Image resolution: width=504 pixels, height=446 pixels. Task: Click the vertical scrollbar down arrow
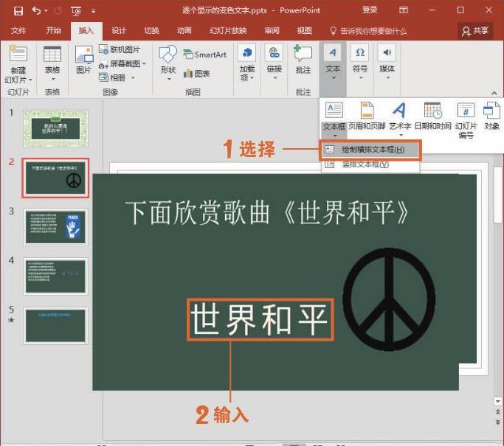tap(497, 401)
